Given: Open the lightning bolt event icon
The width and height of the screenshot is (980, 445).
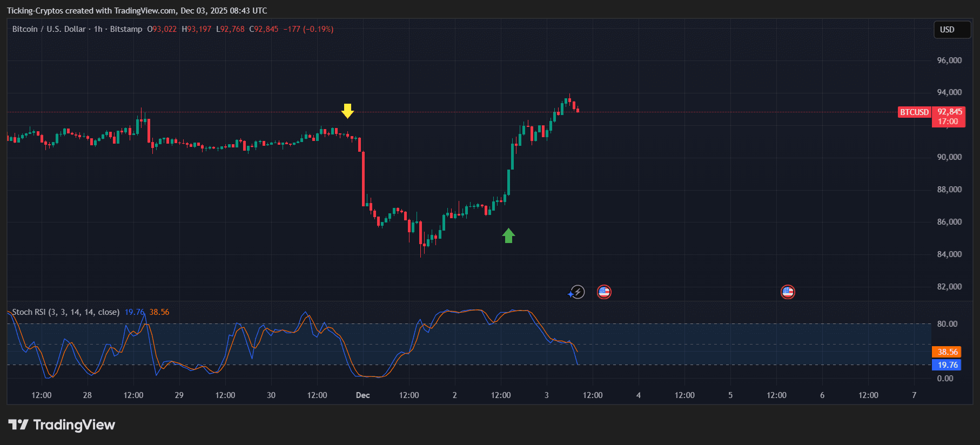Looking at the screenshot, I should pos(578,292).
